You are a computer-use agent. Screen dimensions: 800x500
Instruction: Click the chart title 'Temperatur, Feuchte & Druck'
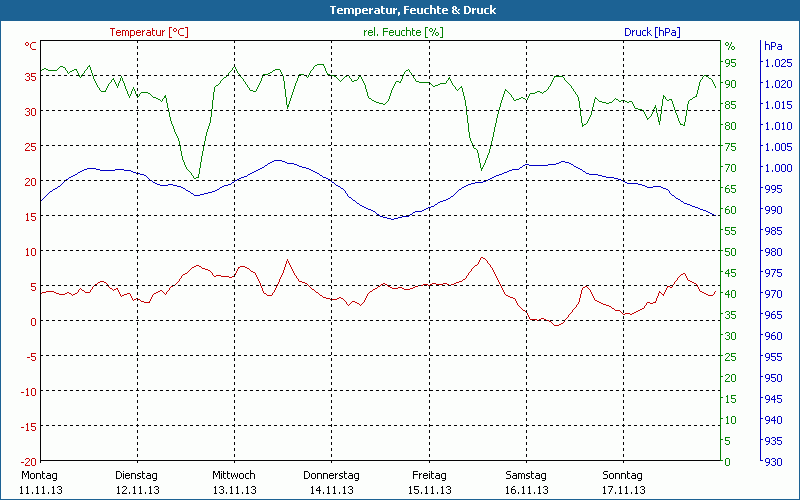click(x=413, y=10)
